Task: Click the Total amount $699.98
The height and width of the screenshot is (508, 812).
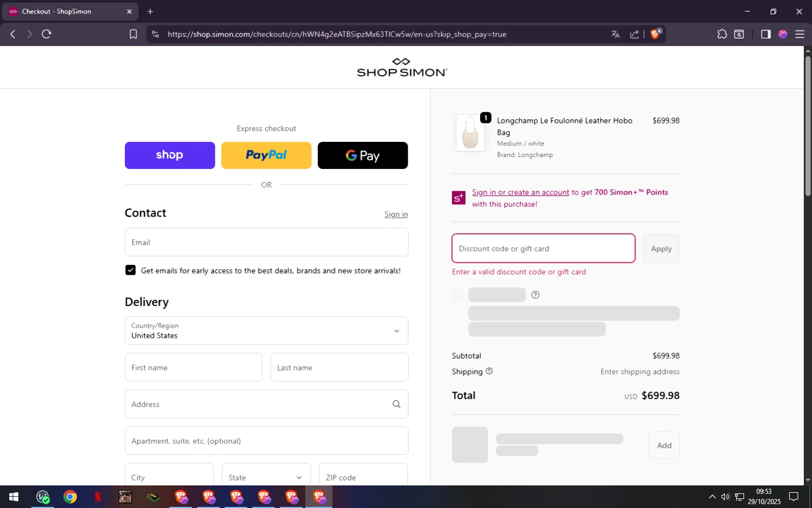Action: click(660, 395)
